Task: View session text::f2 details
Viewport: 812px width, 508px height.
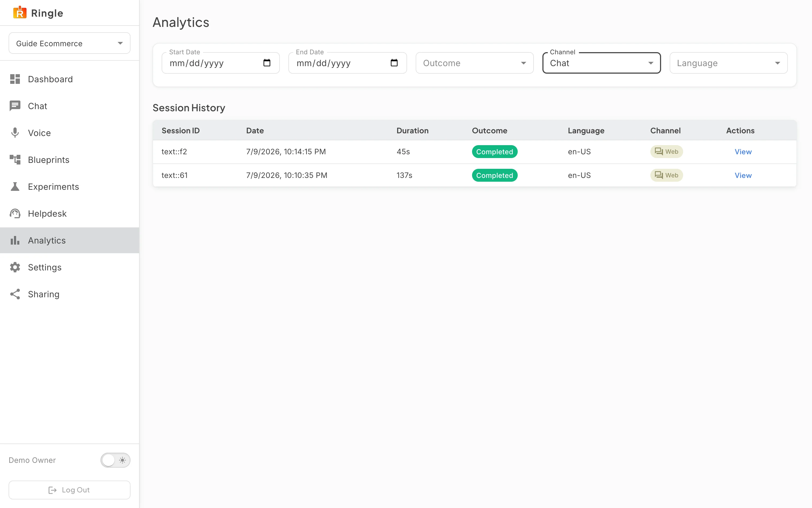Action: (743, 152)
